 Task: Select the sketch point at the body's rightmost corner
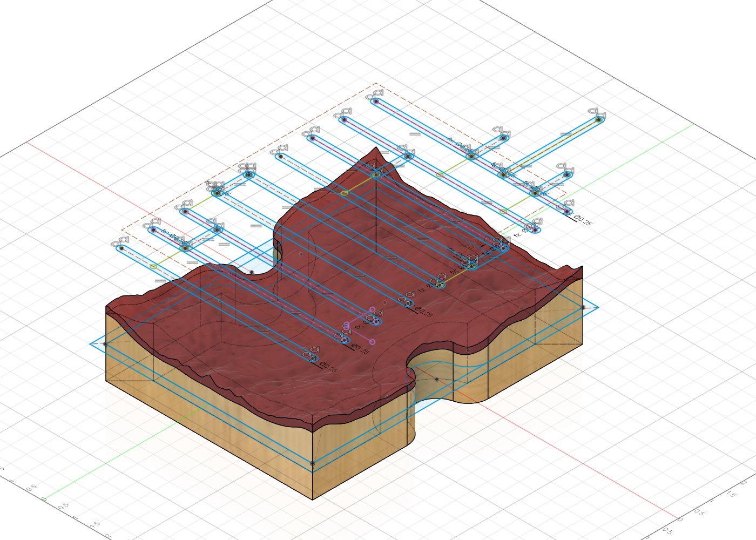click(583, 307)
